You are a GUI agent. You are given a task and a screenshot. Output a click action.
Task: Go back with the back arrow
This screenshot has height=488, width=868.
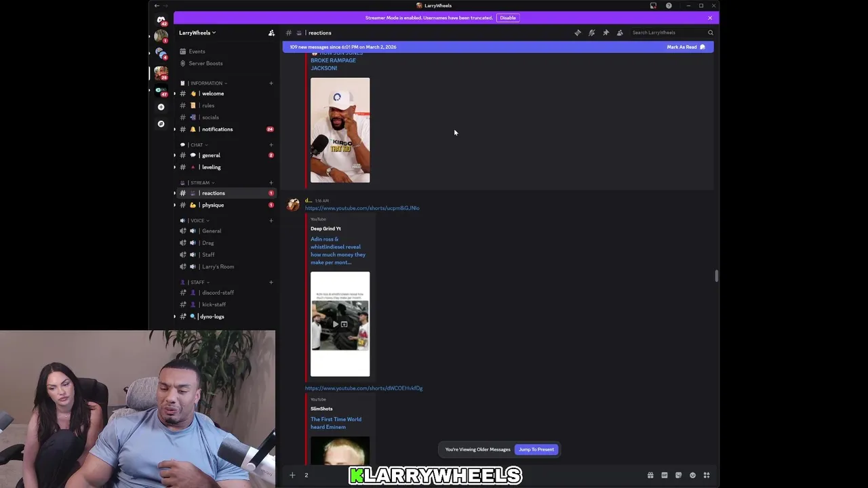[x=157, y=5]
